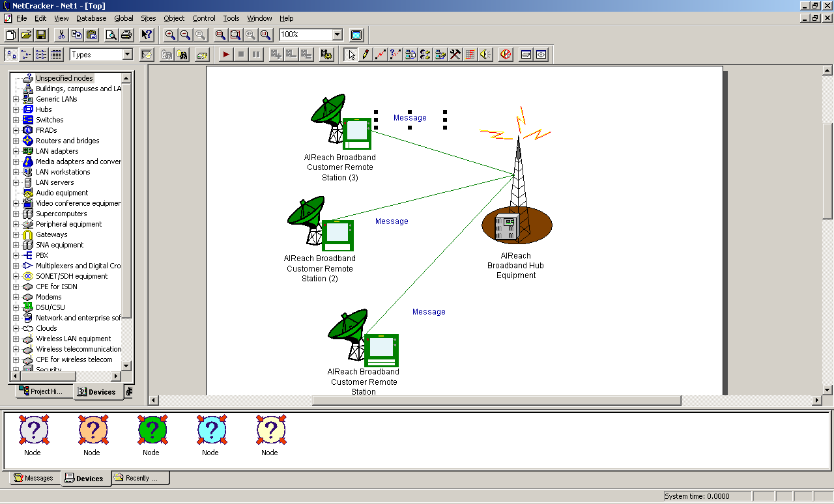Click the Zoom Out magnifier with minus
This screenshot has height=504, width=834.
185,35
